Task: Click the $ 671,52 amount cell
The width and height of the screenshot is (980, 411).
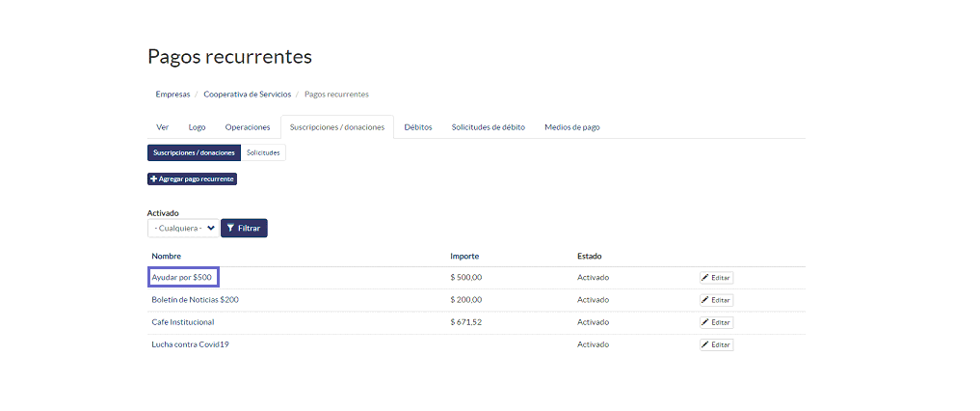Action: [x=466, y=322]
